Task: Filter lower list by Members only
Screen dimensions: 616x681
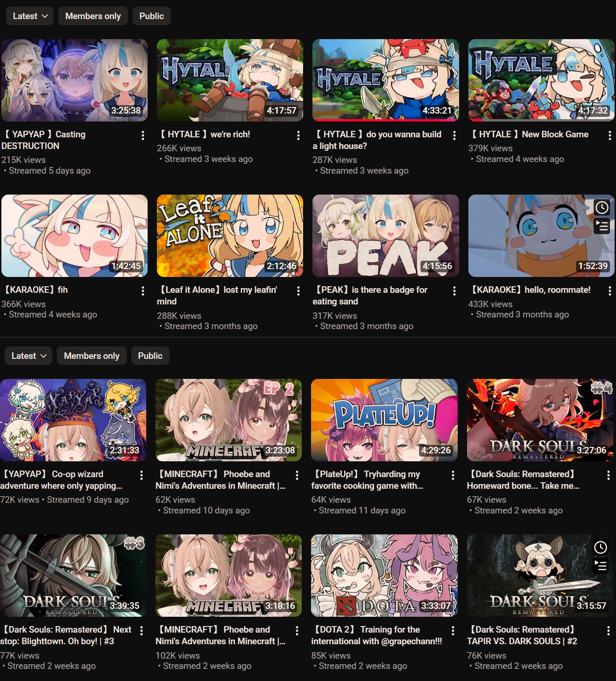Action: click(x=92, y=356)
